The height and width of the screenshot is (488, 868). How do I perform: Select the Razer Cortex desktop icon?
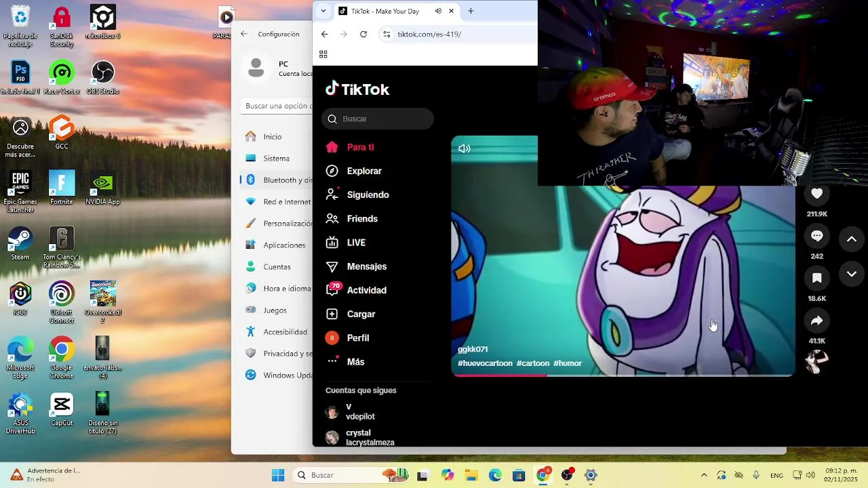62,77
